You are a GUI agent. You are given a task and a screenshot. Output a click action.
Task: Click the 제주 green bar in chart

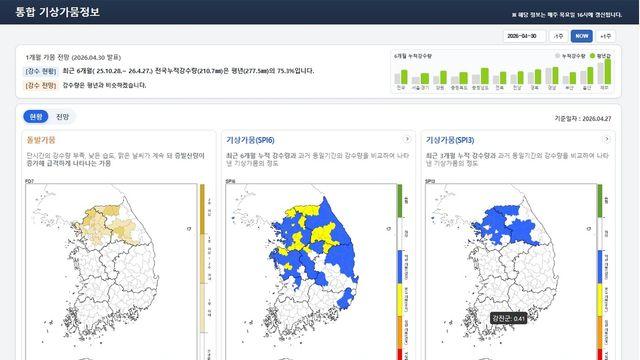pos(608,72)
